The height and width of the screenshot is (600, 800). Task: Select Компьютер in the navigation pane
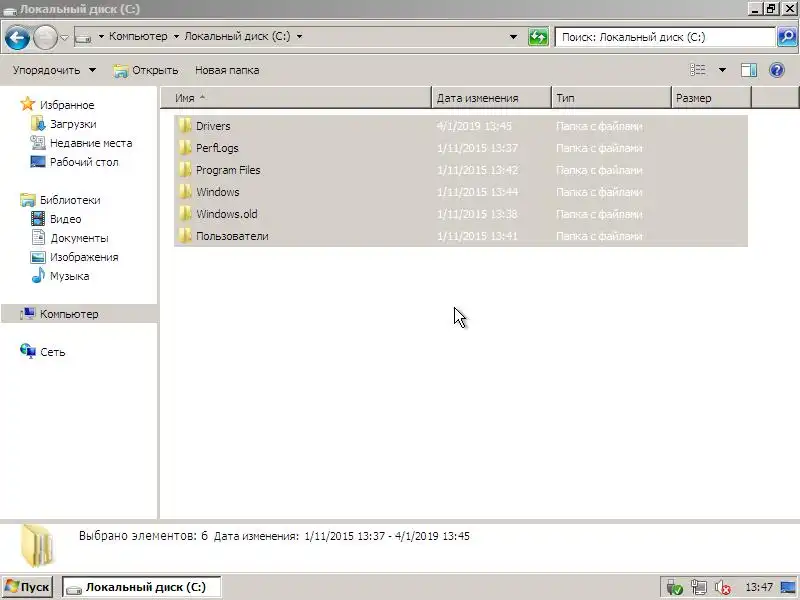click(x=79, y=314)
